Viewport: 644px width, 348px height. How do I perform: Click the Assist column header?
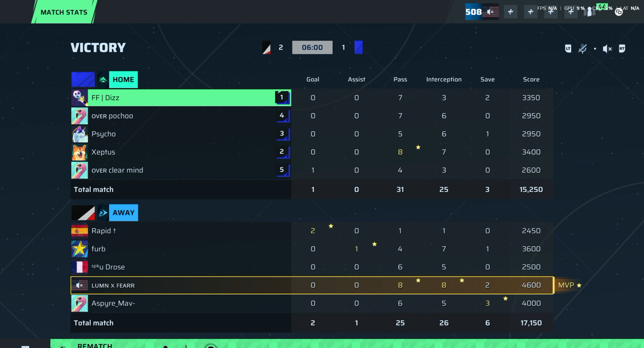pos(357,80)
